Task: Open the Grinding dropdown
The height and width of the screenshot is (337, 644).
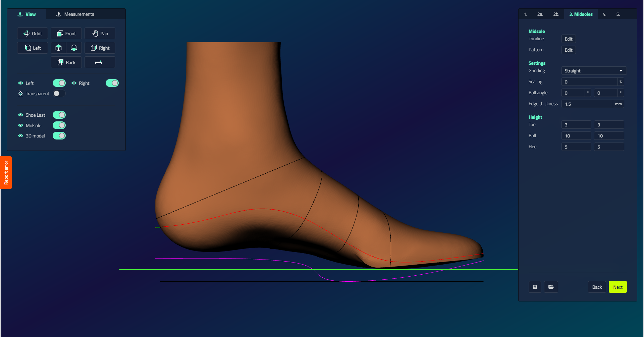Action: tap(594, 71)
